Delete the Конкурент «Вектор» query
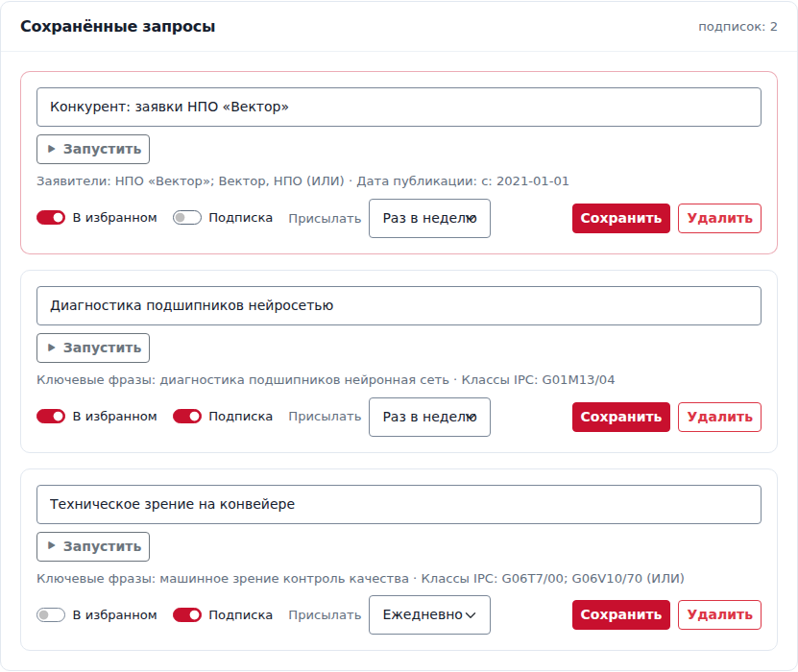 (719, 218)
